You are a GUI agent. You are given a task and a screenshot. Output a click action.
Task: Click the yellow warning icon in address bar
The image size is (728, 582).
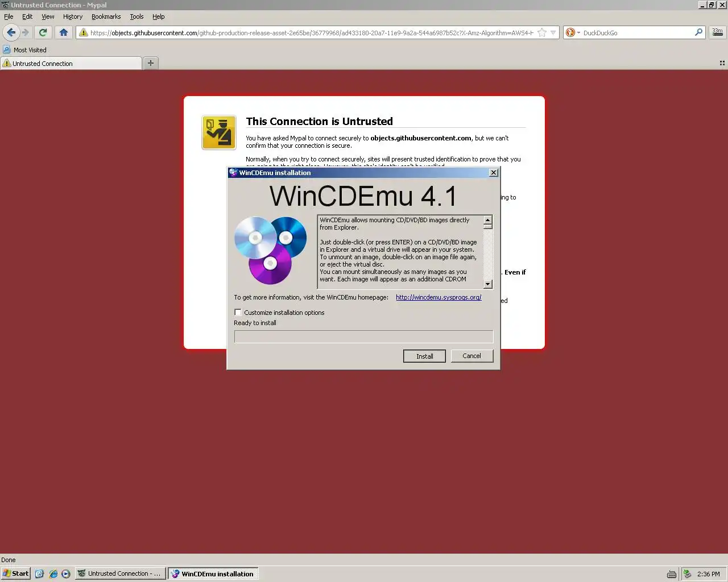pyautogui.click(x=84, y=32)
